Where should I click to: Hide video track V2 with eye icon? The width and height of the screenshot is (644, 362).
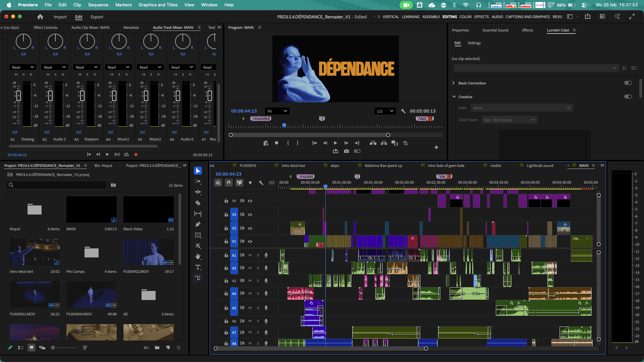tap(250, 228)
